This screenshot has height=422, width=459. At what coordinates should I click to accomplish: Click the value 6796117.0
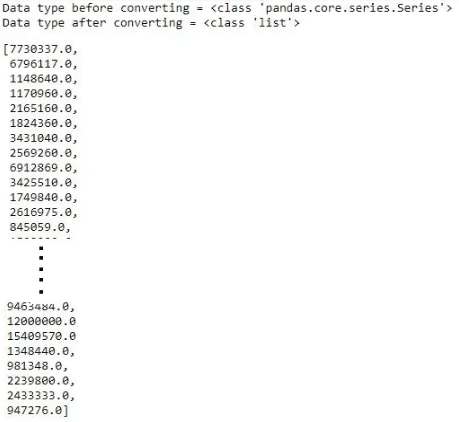(41, 64)
